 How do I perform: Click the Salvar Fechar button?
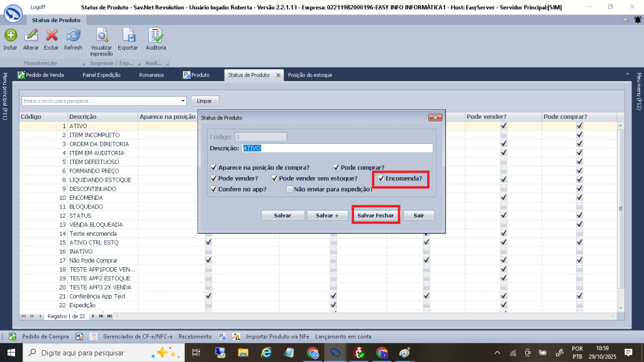375,216
